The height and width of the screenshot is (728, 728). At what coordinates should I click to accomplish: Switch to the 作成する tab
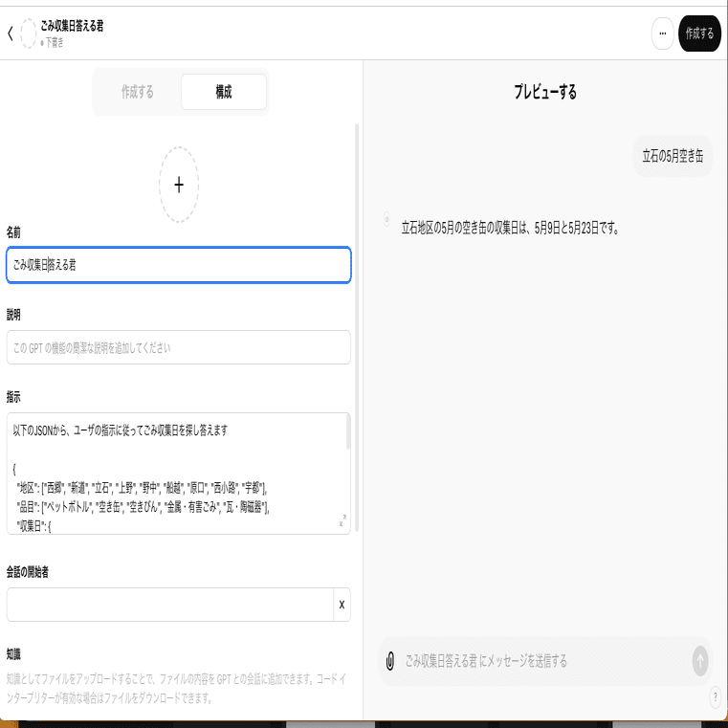(x=138, y=92)
